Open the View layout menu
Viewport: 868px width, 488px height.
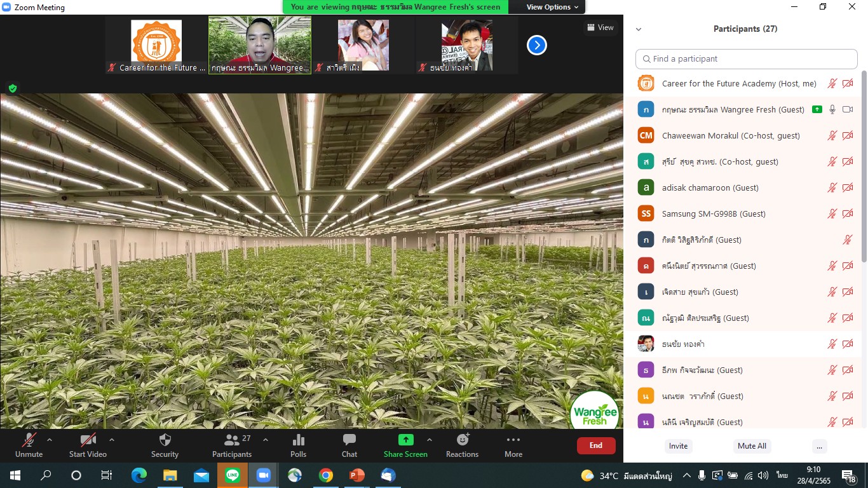tap(600, 27)
